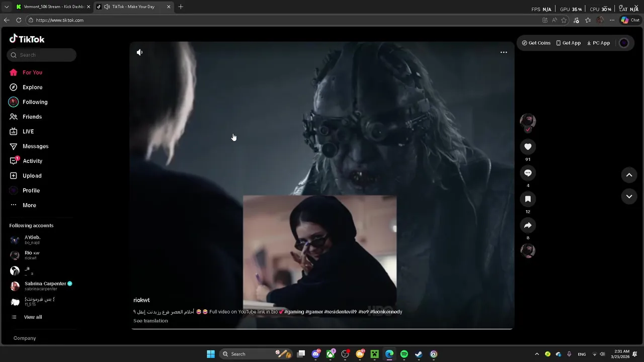Open Spotify from the taskbar

pyautogui.click(x=404, y=354)
